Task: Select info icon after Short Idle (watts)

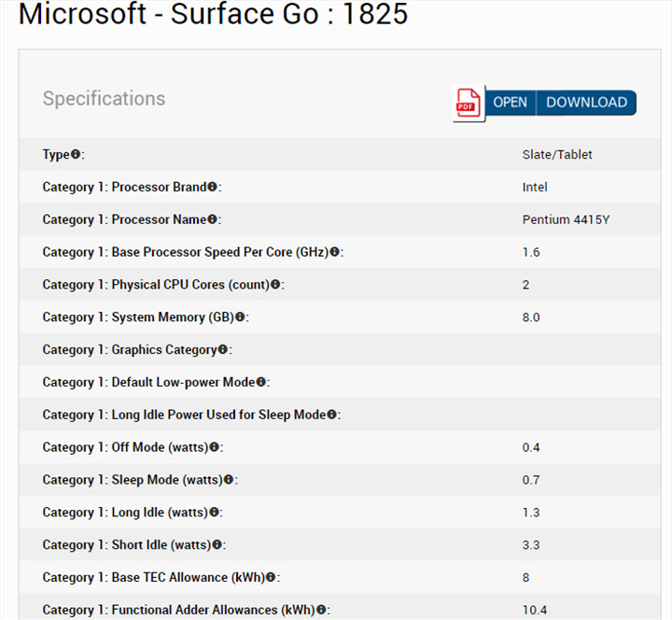Action: tap(217, 544)
